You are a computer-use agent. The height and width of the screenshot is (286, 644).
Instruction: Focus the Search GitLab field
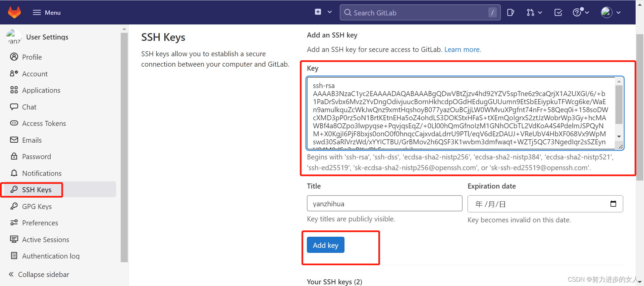coord(420,12)
